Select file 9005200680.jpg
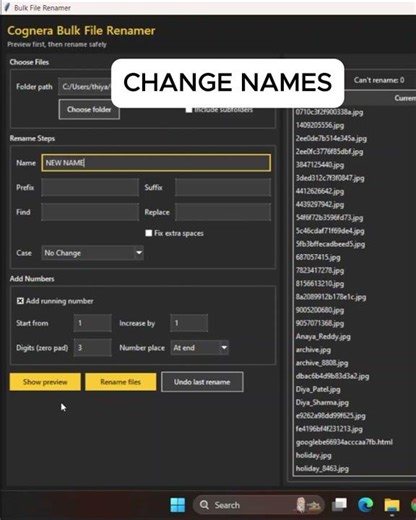416x520 pixels. coord(320,310)
